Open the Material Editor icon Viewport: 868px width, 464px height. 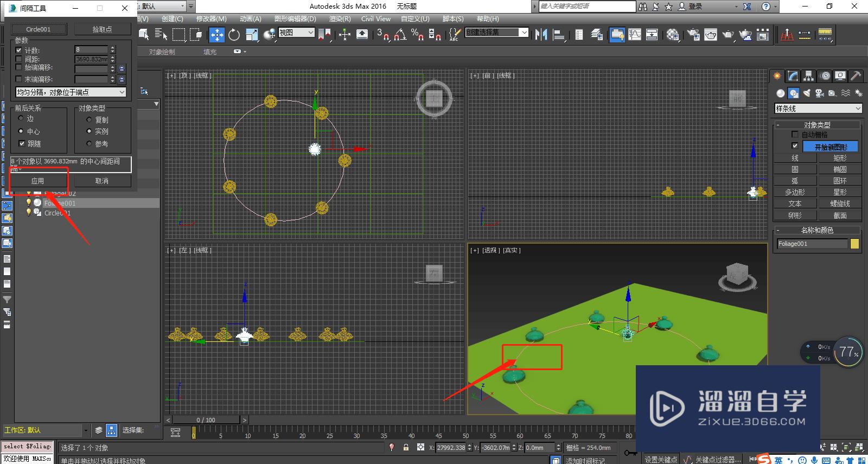click(673, 35)
